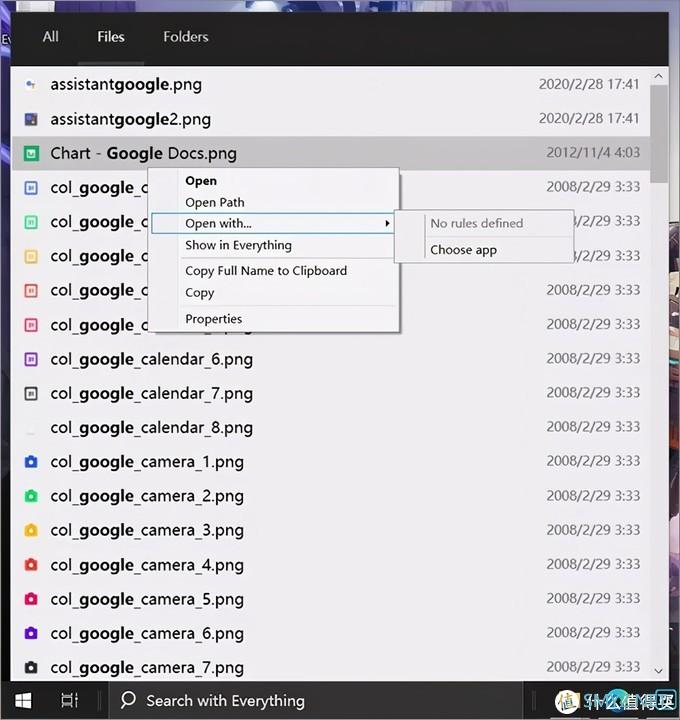This screenshot has width=680, height=720.
Task: Select col_google_camera_3.png file name
Action: (147, 530)
